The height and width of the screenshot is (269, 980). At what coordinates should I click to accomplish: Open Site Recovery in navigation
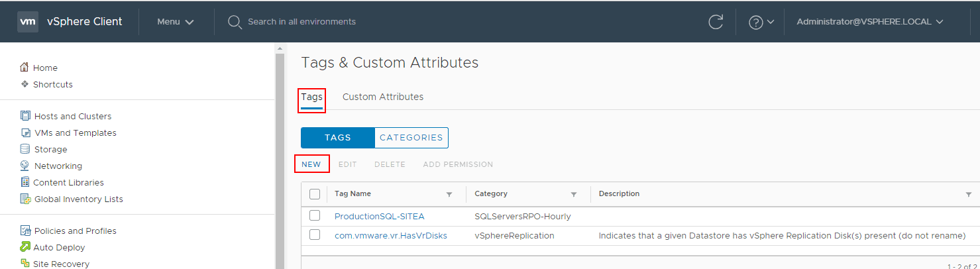coord(61,264)
